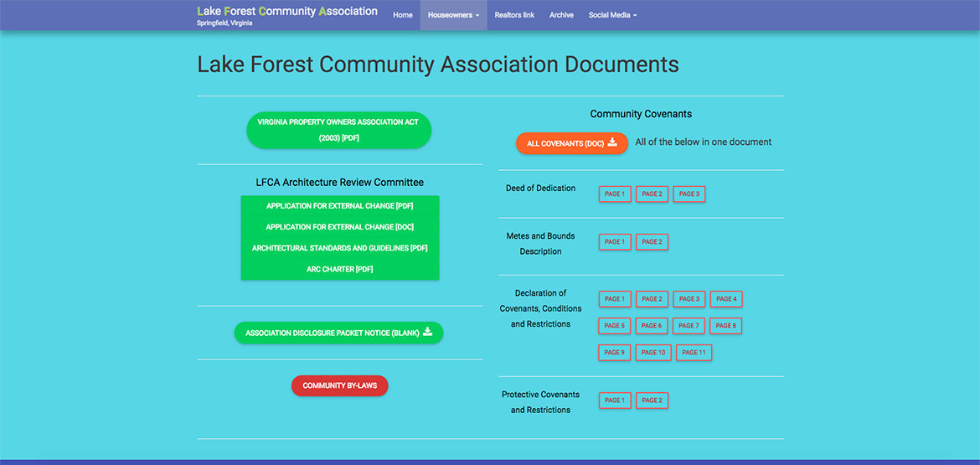Click 'All of the below in one document' text
Viewport: 980px width, 465px height.
click(x=703, y=142)
